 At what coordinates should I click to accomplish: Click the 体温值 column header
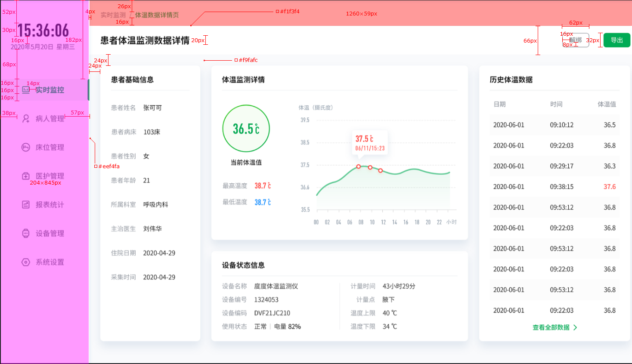tap(607, 104)
